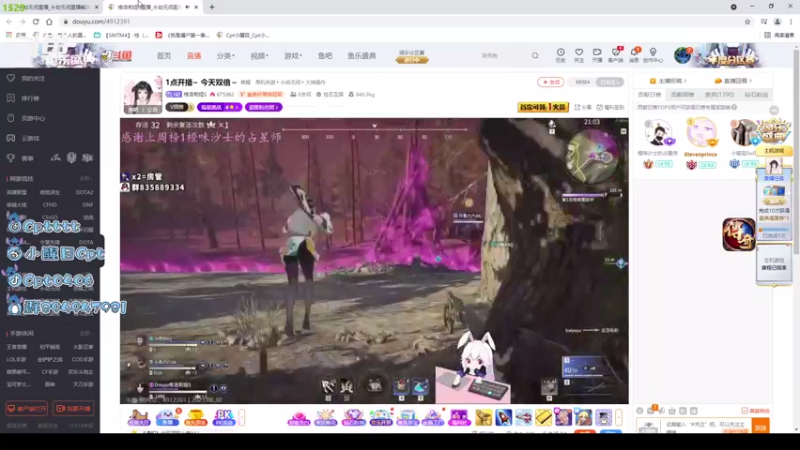Switch to 贡献日榜 tab
The height and width of the screenshot is (450, 800).
coord(649,94)
